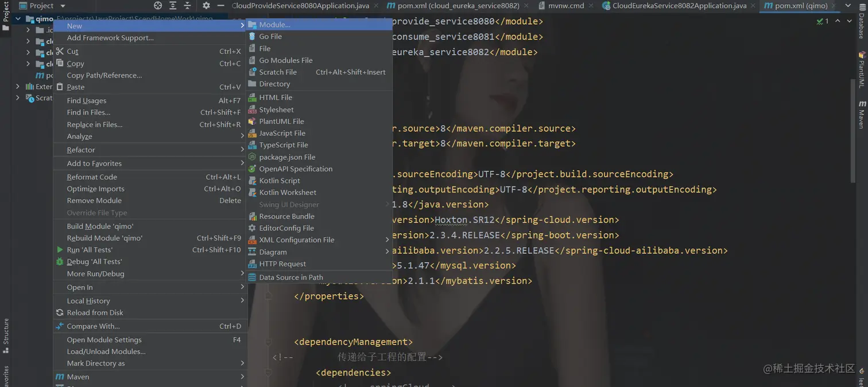Screen dimensions: 868x387
Task: Click the Debug 'All Tests' bug icon
Action: (60, 262)
